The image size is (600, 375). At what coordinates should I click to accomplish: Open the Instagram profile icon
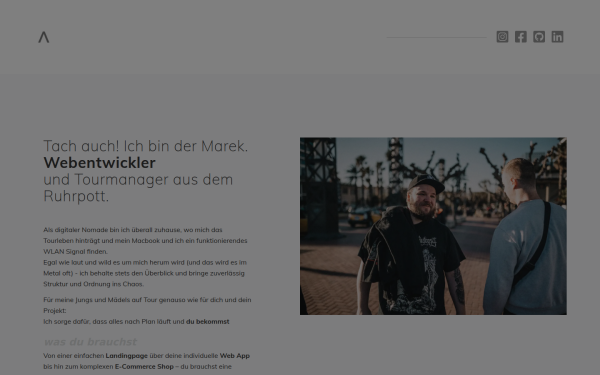[x=502, y=37]
